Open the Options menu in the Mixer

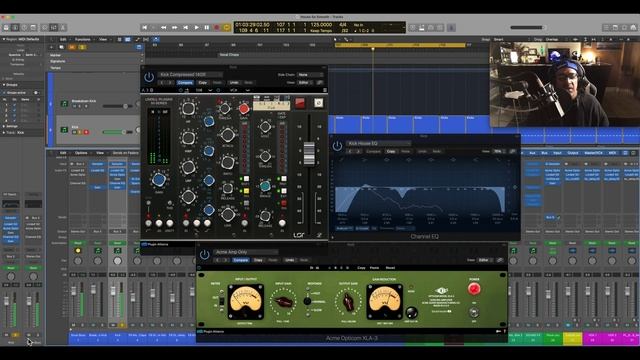[81, 153]
